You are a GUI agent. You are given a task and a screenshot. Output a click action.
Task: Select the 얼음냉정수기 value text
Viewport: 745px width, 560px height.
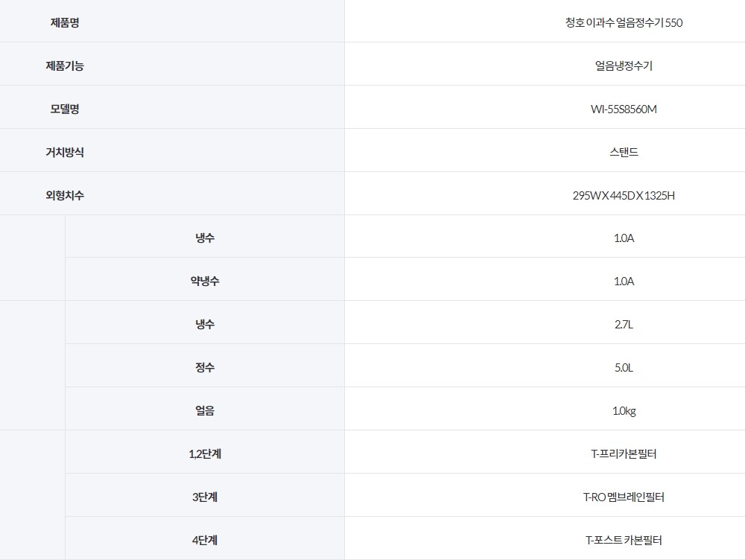[x=624, y=66]
